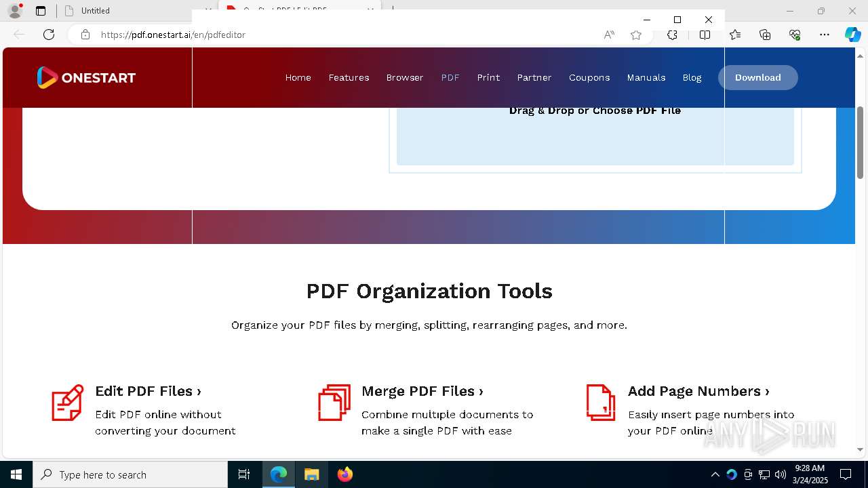This screenshot has height=488, width=868.
Task: Click the Merge PDF Files stacked pages icon
Action: click(334, 403)
